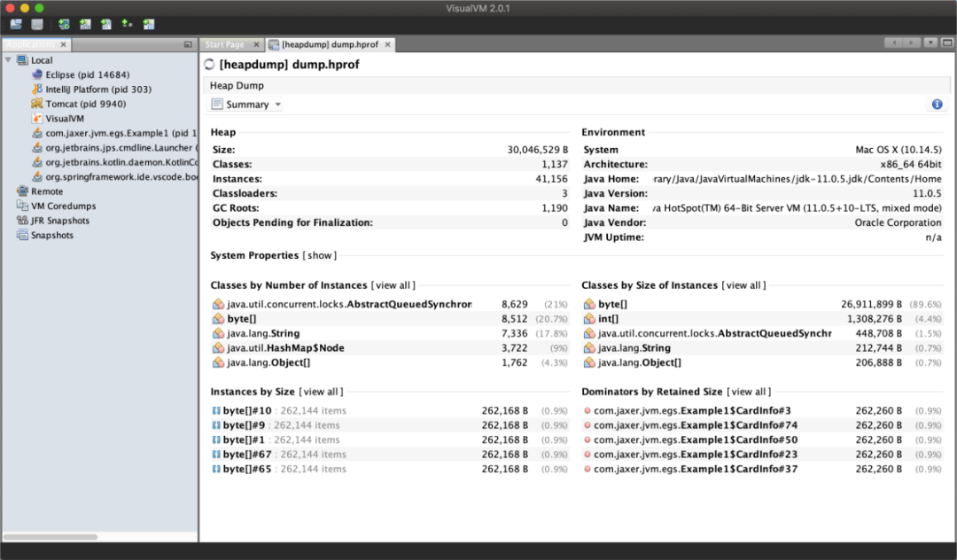The height and width of the screenshot is (560, 957).
Task: Switch to the Start Page tab
Action: (x=224, y=44)
